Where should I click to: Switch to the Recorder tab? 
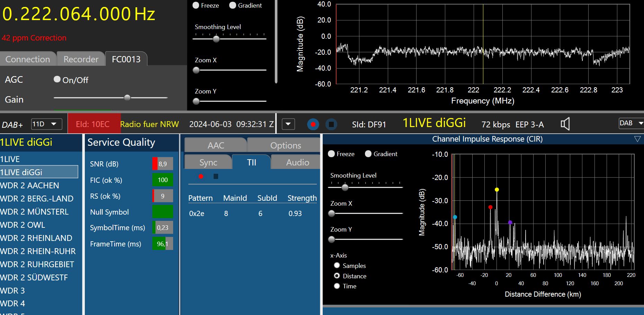tap(81, 59)
